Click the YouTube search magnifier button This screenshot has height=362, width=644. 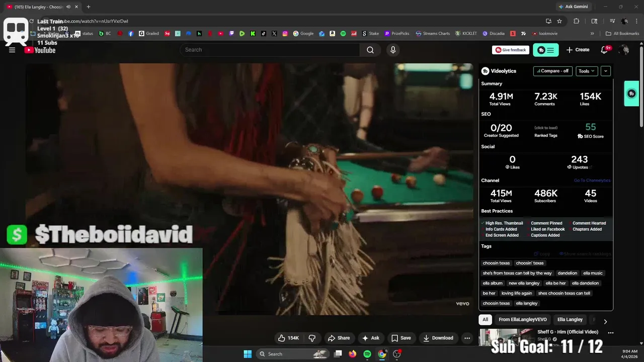click(370, 50)
